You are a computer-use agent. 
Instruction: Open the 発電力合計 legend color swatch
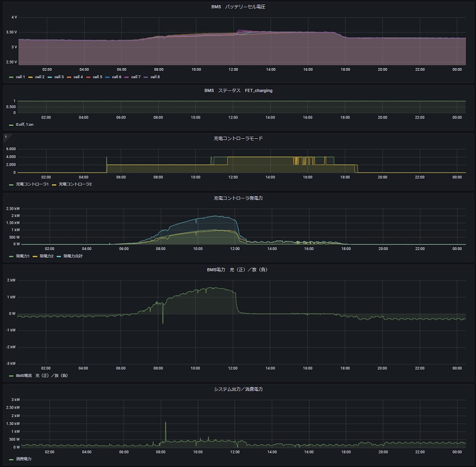point(58,257)
